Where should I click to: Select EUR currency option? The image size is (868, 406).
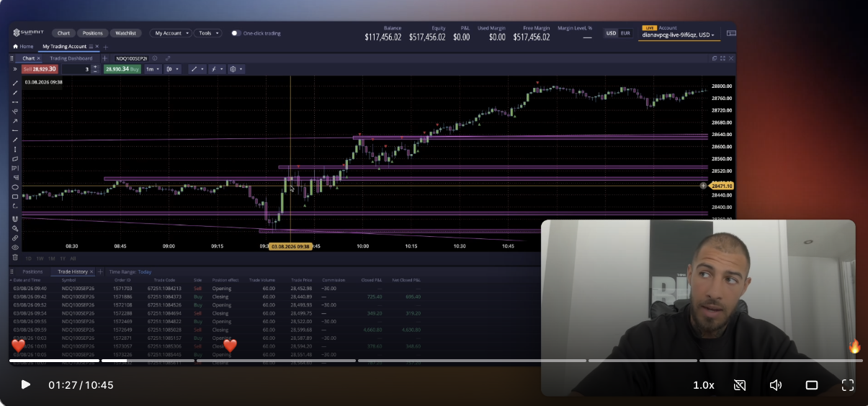(x=625, y=33)
